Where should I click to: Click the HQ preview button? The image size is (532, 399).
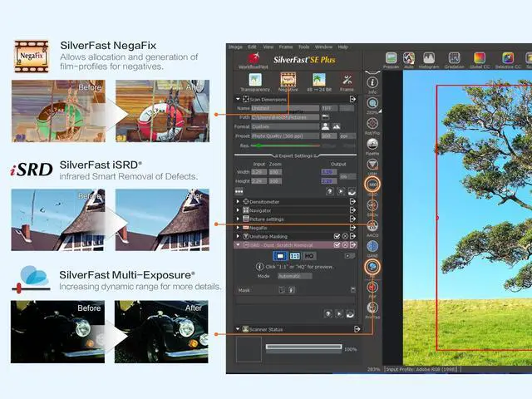[x=308, y=256]
